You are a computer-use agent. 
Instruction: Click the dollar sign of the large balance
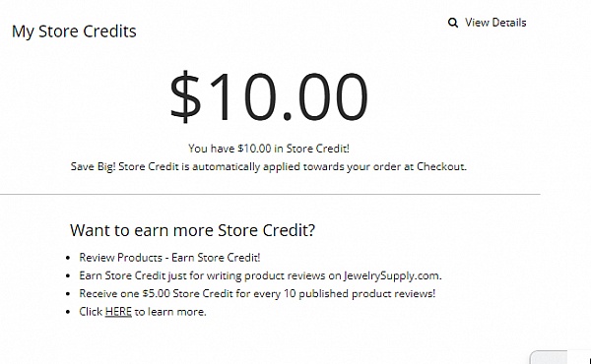pos(185,96)
